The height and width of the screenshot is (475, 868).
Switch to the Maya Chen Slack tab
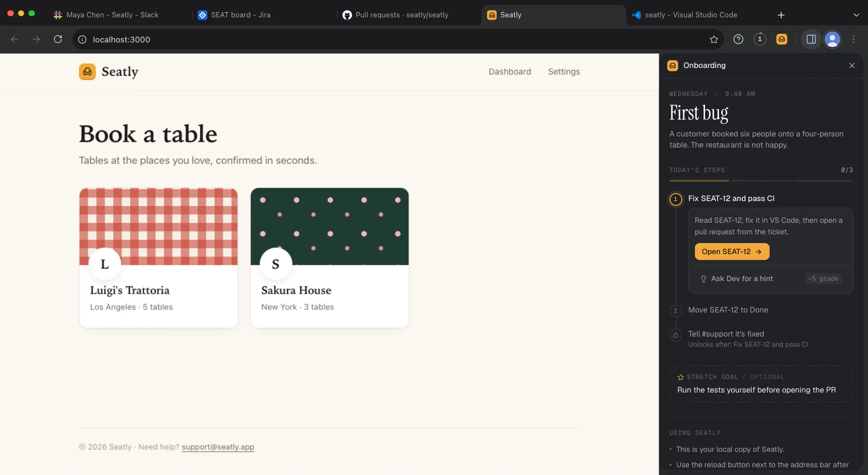pos(106,15)
